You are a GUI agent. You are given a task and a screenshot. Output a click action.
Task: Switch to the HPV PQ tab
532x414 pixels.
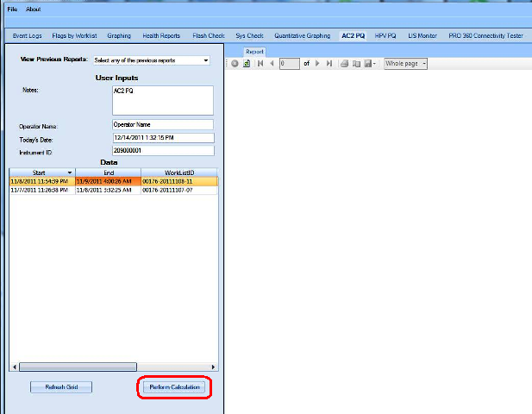[x=385, y=36]
